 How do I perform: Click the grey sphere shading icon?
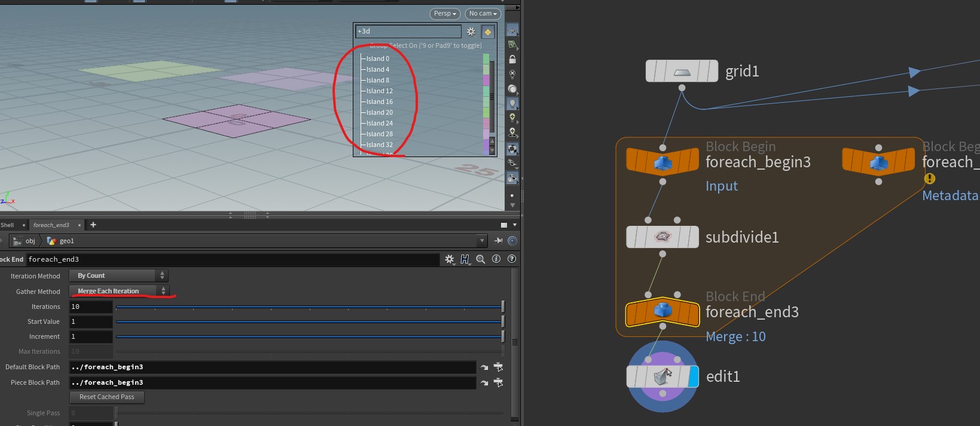512,89
